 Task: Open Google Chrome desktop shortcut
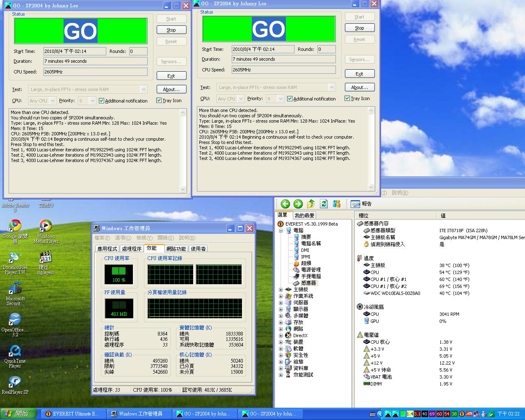[15, 231]
